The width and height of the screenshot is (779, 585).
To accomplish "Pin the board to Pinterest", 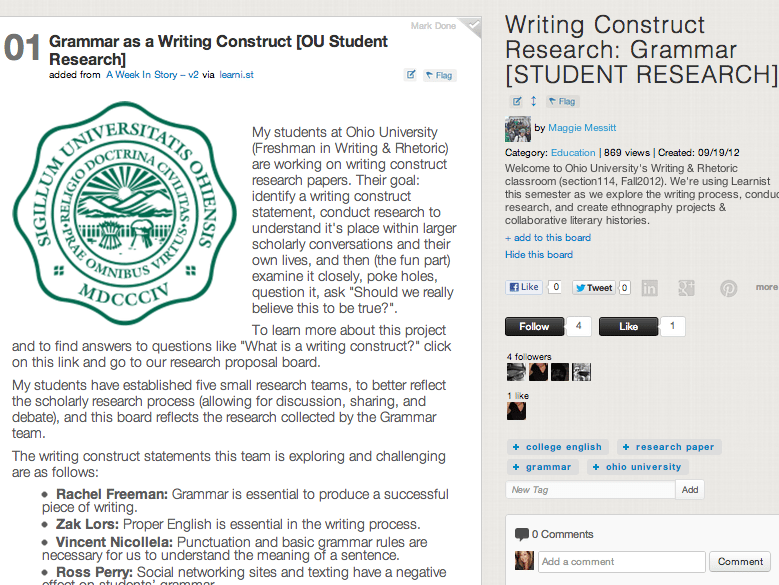I will click(x=729, y=288).
